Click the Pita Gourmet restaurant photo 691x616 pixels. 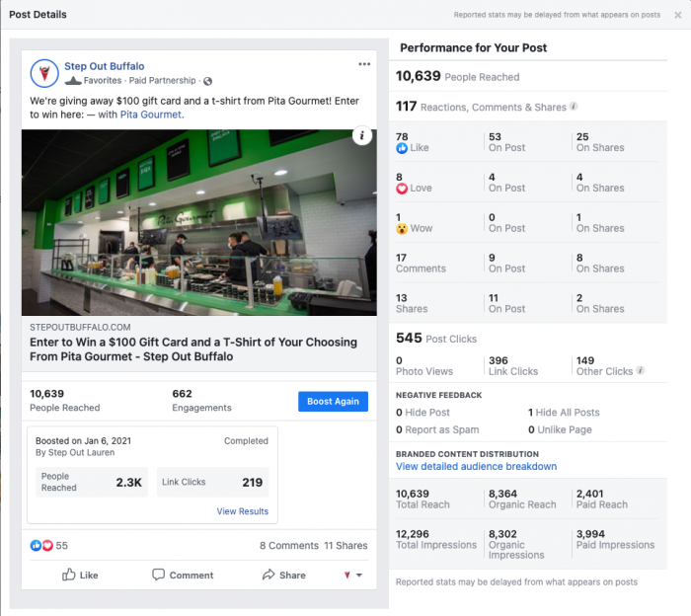(199, 222)
